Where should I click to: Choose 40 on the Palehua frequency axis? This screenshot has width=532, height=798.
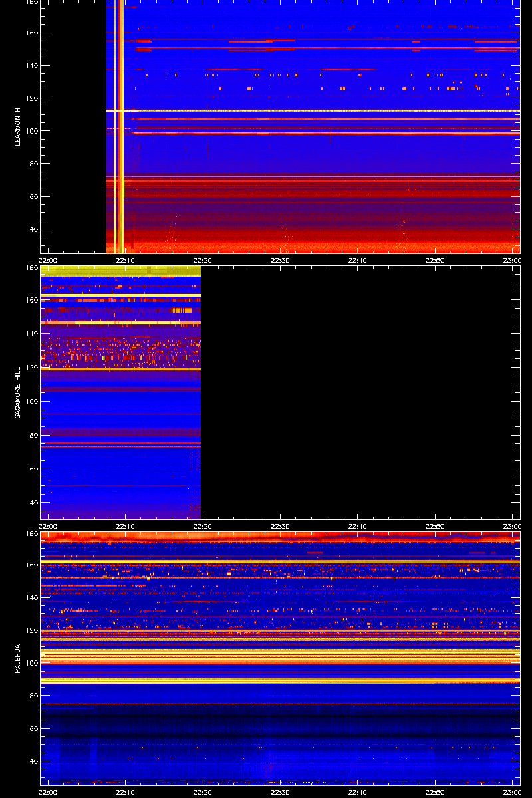tap(33, 761)
